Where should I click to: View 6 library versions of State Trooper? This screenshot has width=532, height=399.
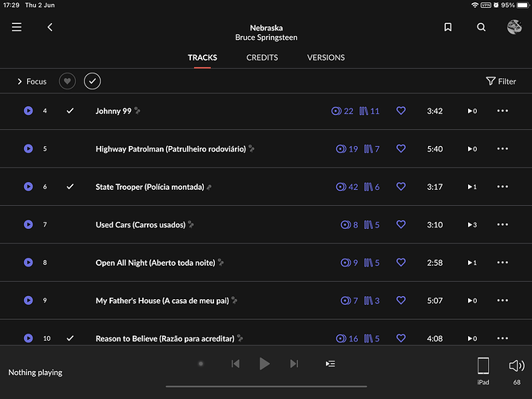371,187
